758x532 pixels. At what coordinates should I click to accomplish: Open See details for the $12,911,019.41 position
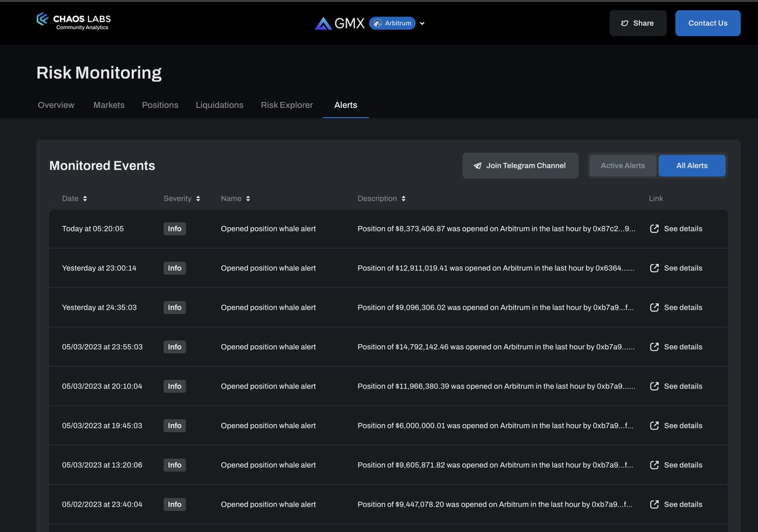coord(683,268)
